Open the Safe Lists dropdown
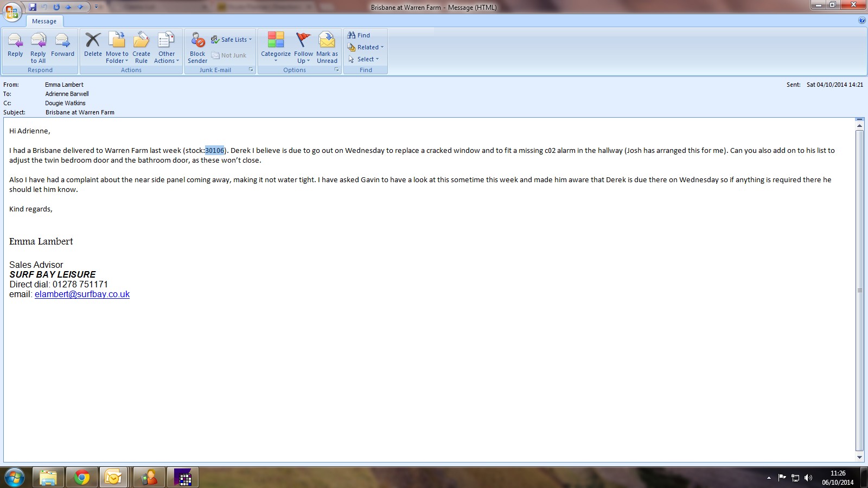Screen dimensions: 868x488 pos(232,40)
